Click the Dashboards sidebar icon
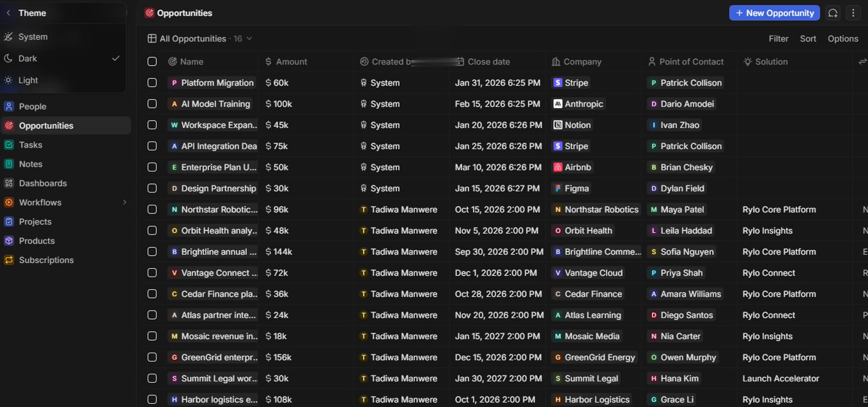 click(x=9, y=183)
